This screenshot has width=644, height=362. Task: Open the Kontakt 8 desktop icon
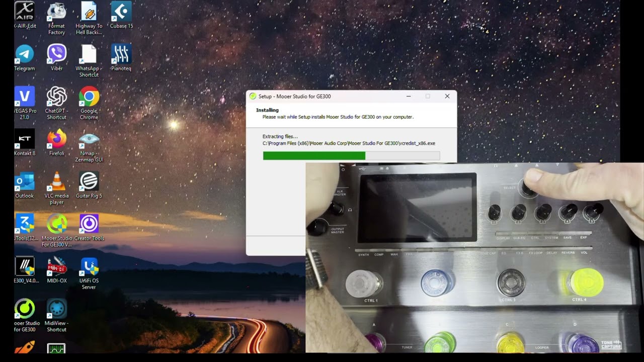25,143
